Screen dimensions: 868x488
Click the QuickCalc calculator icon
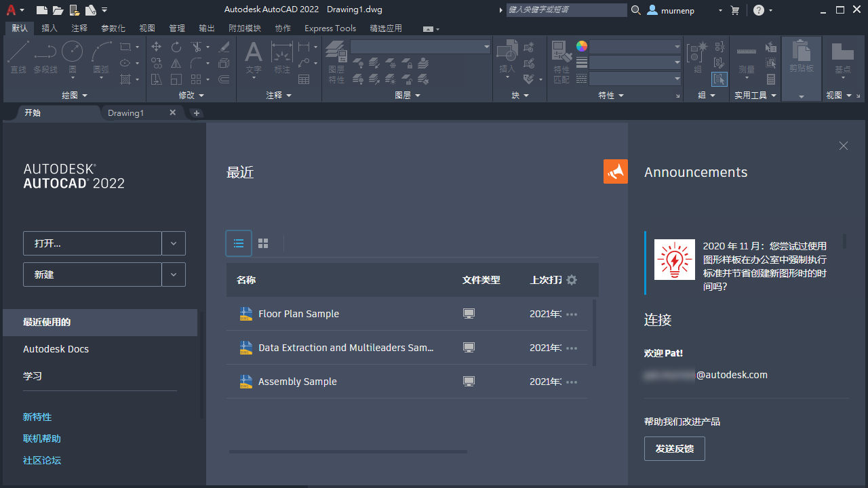(771, 79)
